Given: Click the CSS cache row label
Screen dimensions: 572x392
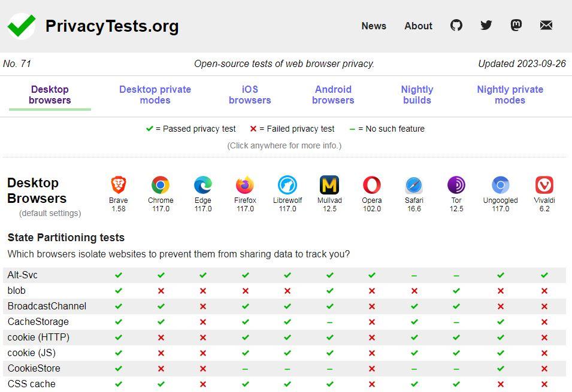Looking at the screenshot, I should click(x=31, y=384).
